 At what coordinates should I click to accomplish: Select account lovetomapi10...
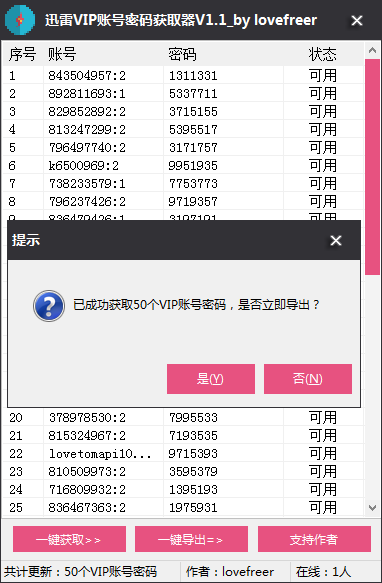click(100, 454)
